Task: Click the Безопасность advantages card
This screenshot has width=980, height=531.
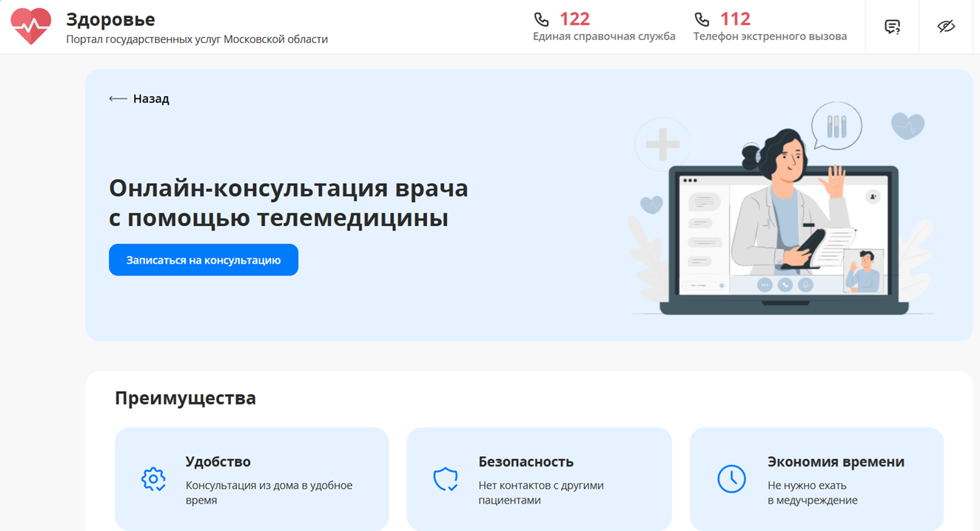Action: [539, 479]
